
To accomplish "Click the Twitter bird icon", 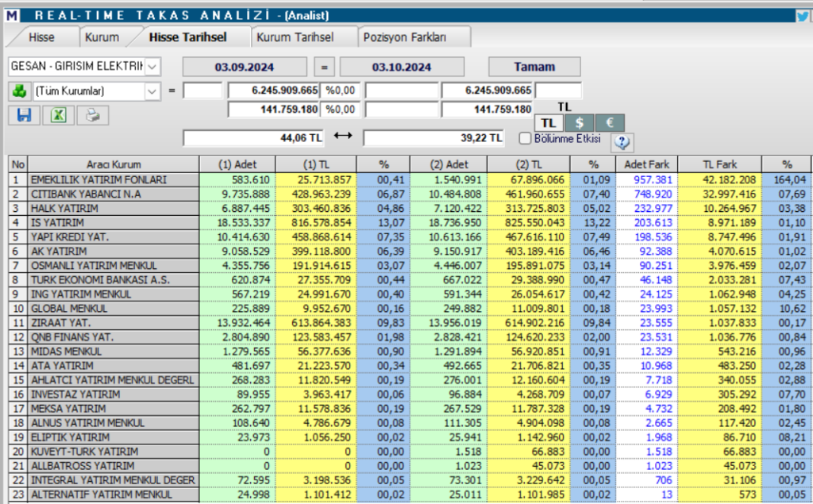I will pyautogui.click(x=803, y=15).
